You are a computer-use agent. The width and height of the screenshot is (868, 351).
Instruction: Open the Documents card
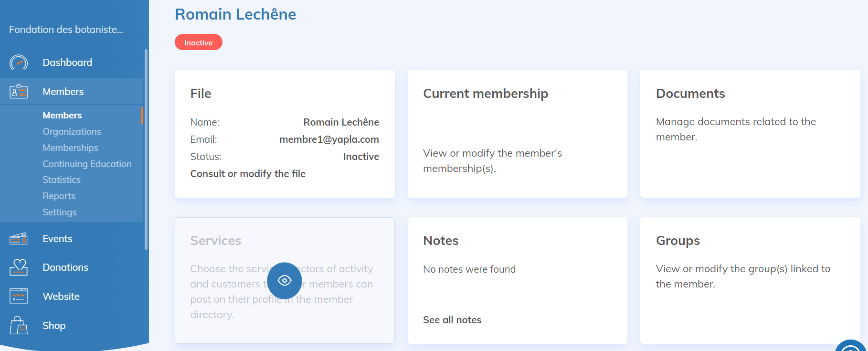click(x=750, y=134)
